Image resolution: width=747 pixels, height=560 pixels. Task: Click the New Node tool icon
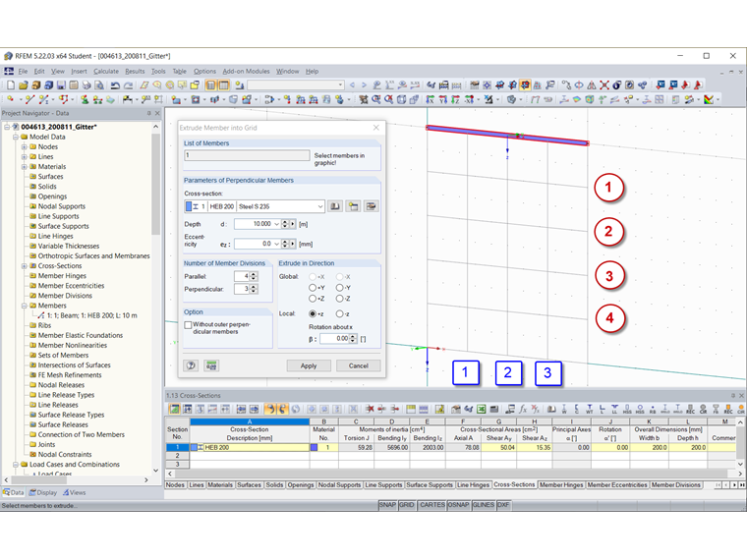[11, 99]
